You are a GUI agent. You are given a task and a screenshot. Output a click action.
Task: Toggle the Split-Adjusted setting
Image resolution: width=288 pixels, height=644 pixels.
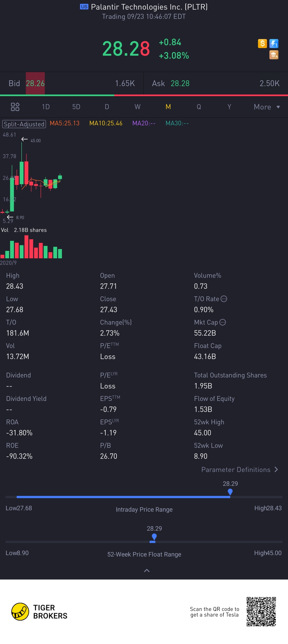tap(24, 124)
